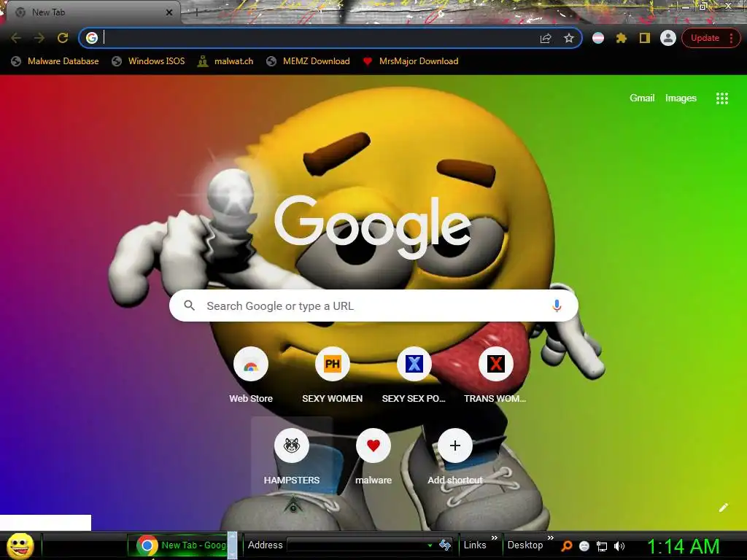Click the round face tray icon
This screenshot has width=747, height=560.
584,546
